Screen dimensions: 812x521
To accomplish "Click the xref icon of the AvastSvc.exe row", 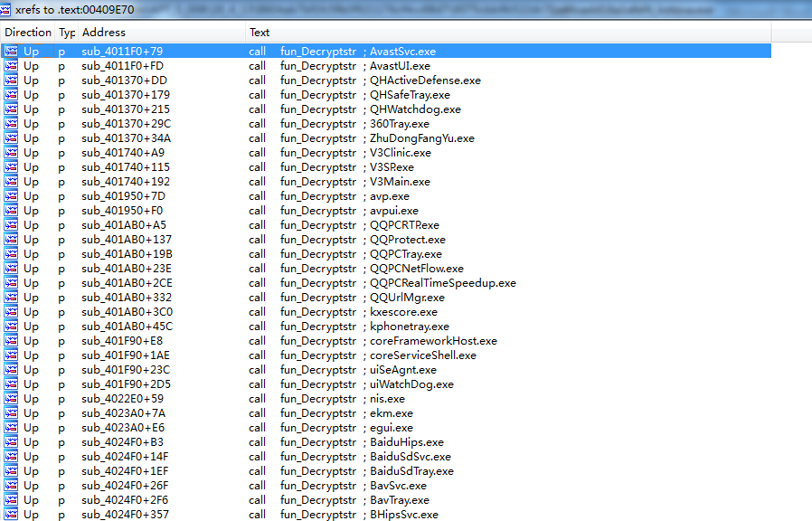I will click(x=11, y=52).
